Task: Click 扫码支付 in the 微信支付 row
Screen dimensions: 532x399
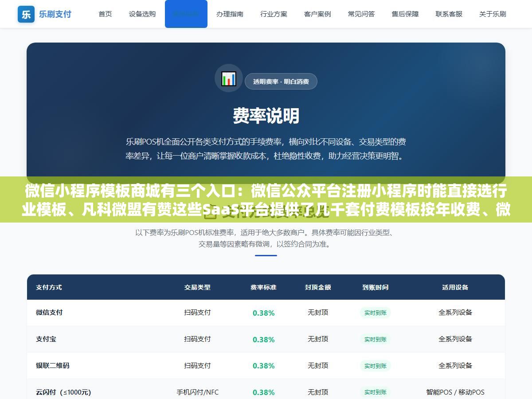Action: pos(197,313)
